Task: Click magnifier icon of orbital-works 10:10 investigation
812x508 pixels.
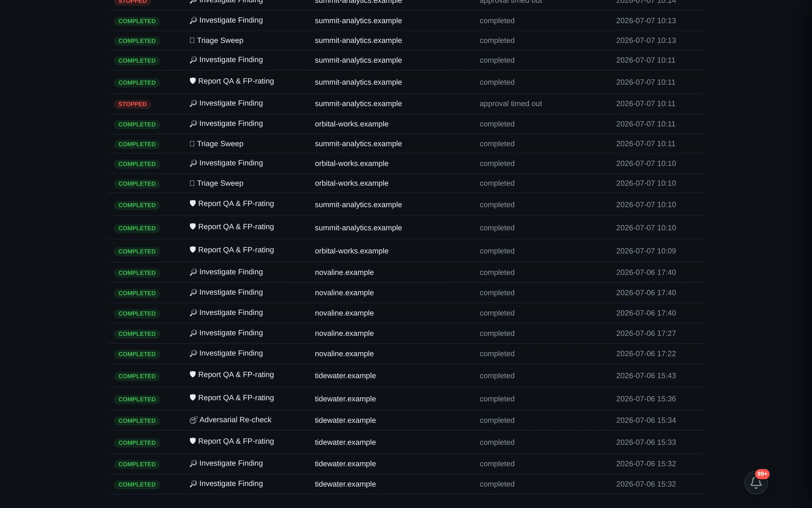Action: [x=193, y=163]
